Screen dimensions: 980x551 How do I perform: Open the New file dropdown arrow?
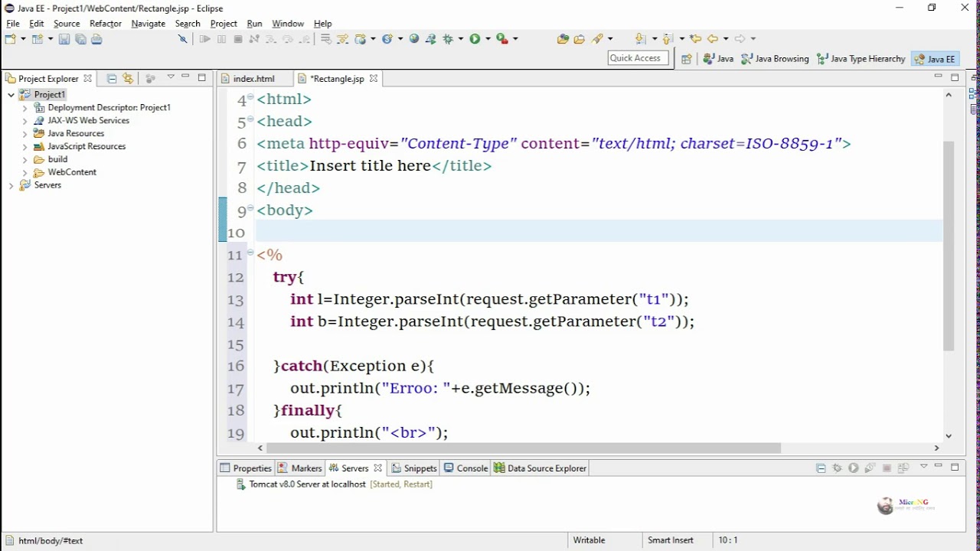click(23, 38)
